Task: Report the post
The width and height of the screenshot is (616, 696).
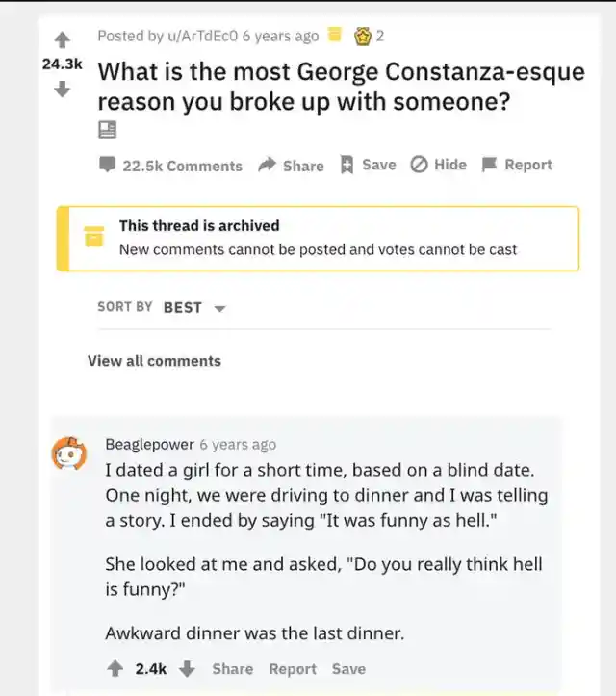Action: [x=517, y=165]
